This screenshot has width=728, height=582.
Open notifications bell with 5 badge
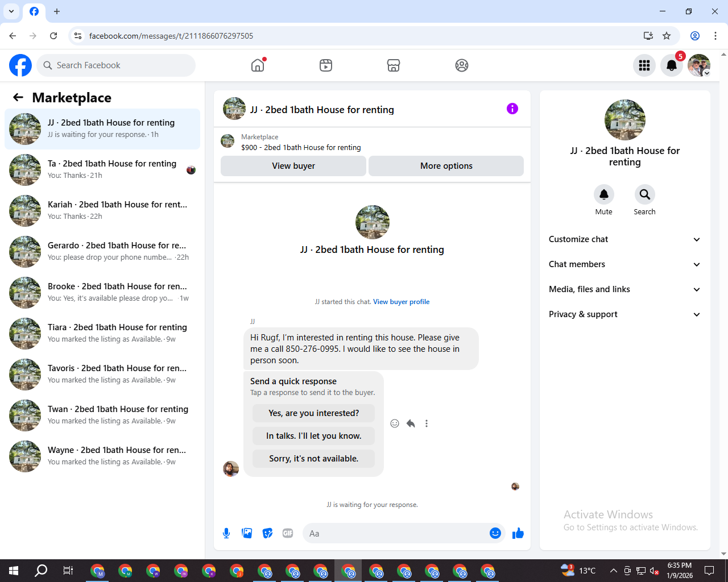click(x=672, y=65)
